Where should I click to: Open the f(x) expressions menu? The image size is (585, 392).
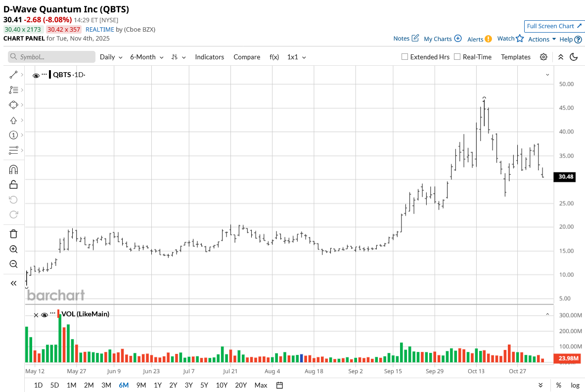(274, 57)
